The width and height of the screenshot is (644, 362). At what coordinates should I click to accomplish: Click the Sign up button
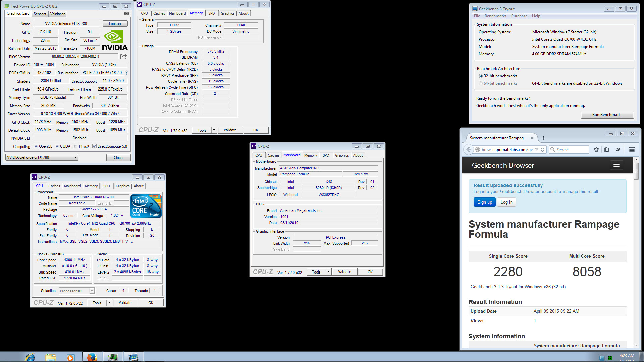(485, 202)
